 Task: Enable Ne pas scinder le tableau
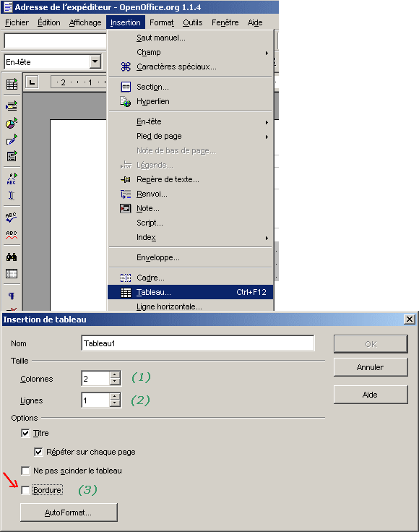coord(25,471)
